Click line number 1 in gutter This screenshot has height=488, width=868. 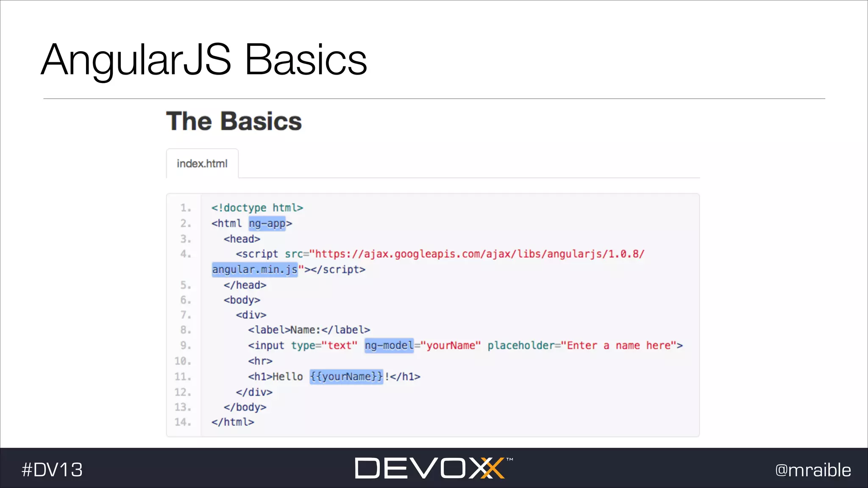point(186,208)
